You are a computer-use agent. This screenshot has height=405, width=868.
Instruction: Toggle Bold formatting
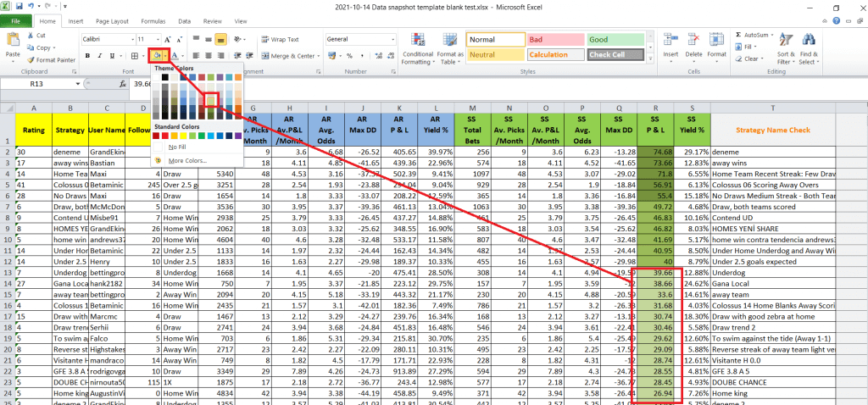pyautogui.click(x=86, y=56)
